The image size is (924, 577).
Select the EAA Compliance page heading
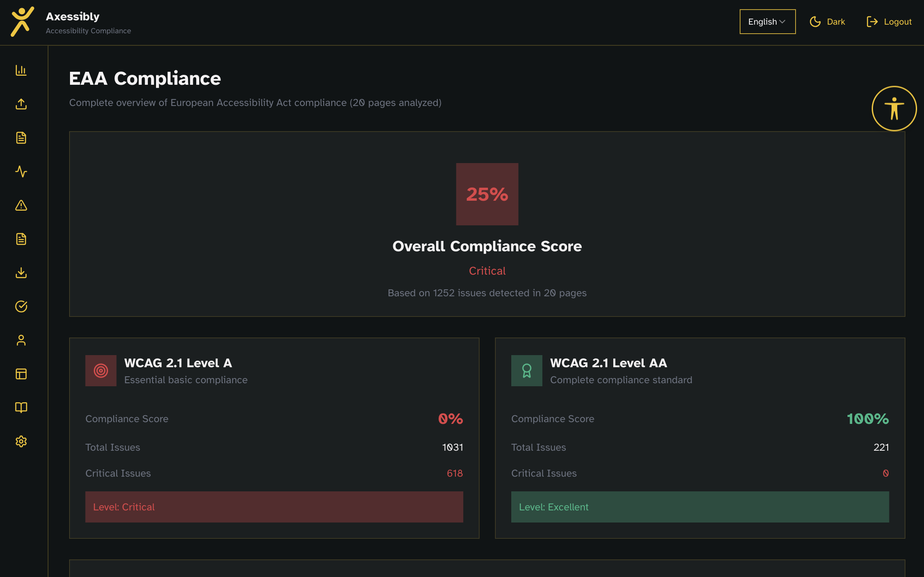click(x=145, y=78)
